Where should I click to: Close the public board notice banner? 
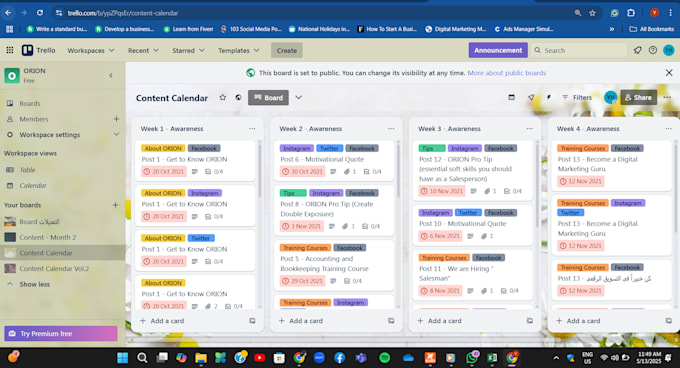(669, 73)
